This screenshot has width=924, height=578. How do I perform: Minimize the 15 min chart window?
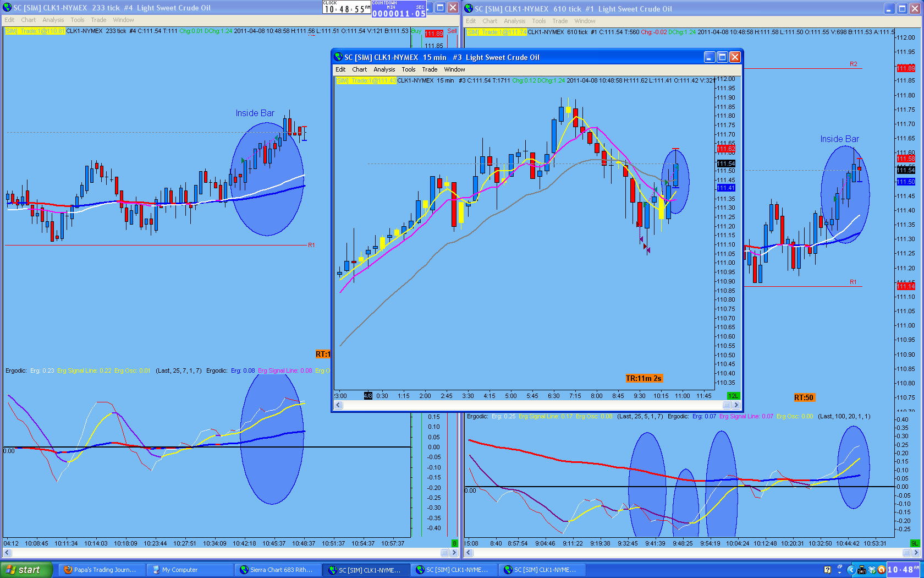pyautogui.click(x=710, y=57)
